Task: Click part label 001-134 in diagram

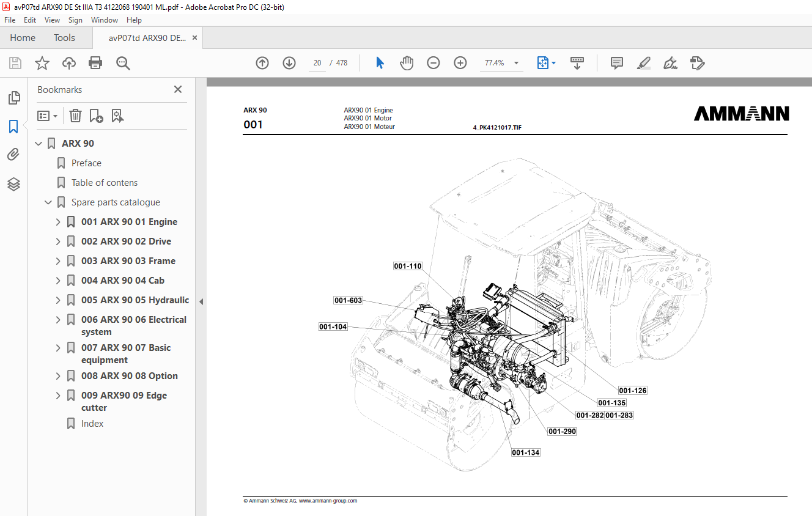Action: click(526, 452)
